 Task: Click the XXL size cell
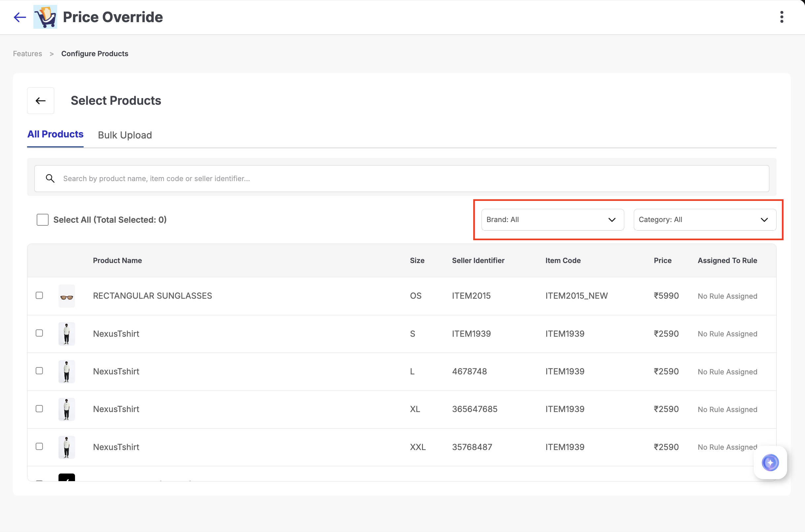click(418, 447)
